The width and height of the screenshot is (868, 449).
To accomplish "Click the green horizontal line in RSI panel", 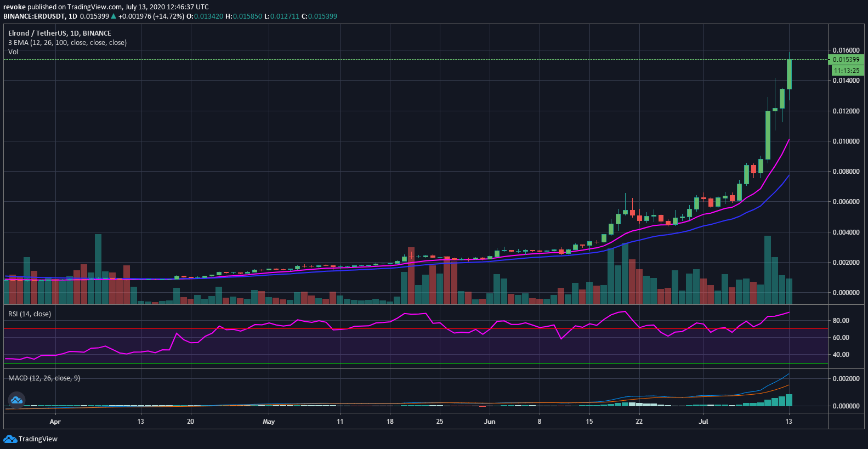I will (x=415, y=363).
